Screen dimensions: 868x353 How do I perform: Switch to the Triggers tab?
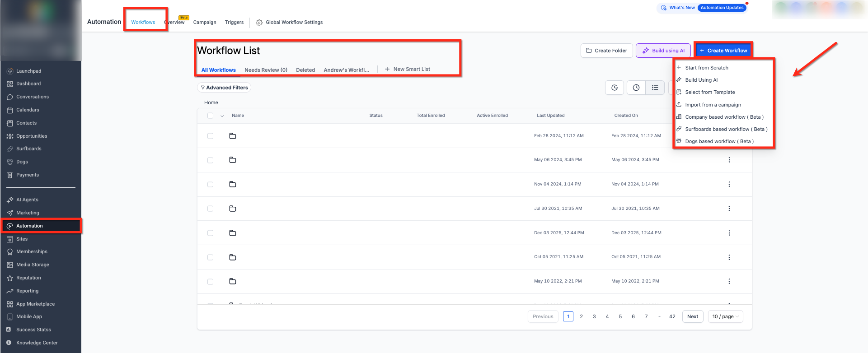pos(234,22)
